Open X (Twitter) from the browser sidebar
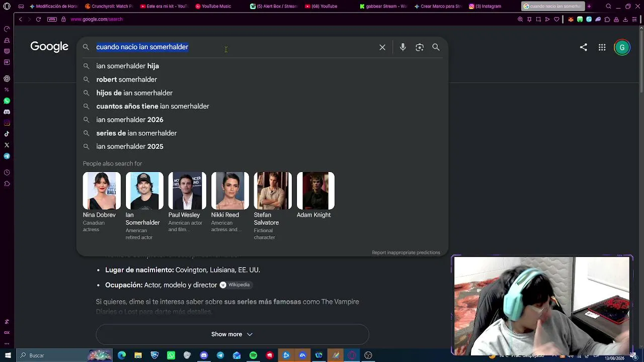The height and width of the screenshot is (362, 644). [7, 145]
